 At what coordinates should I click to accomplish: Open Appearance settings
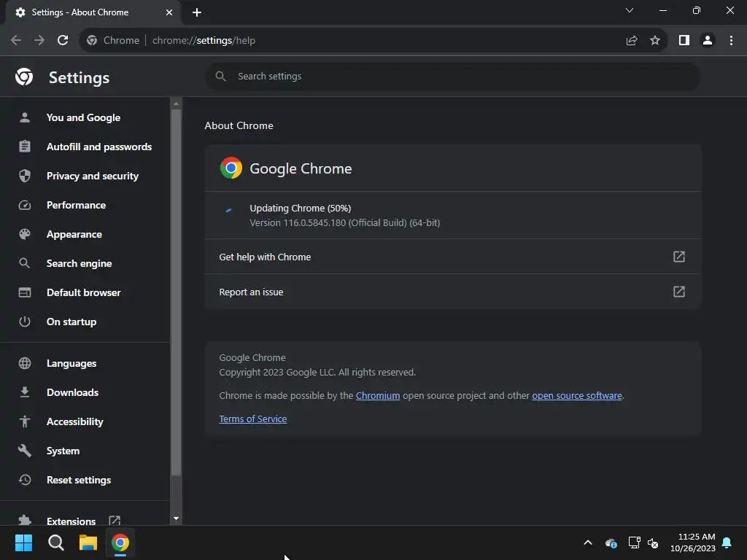[74, 234]
